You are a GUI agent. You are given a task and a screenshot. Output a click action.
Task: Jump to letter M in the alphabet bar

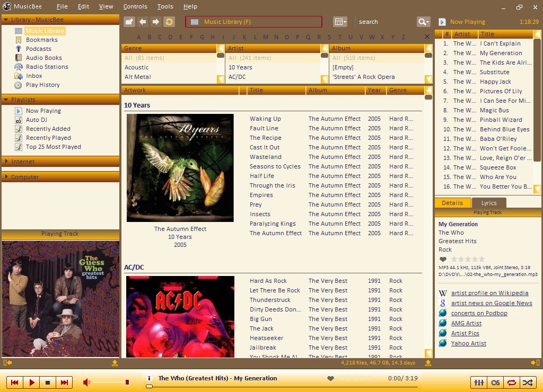[266, 37]
